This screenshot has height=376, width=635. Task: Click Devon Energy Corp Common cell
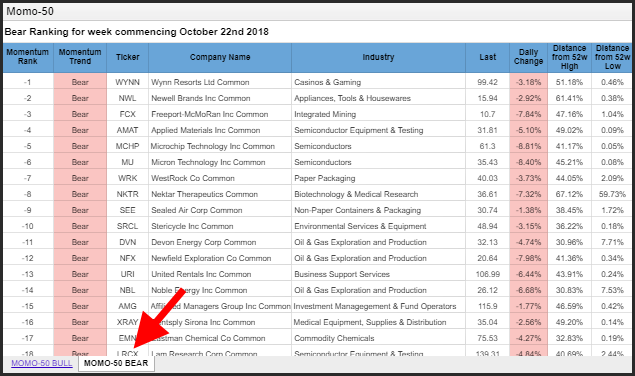tap(220, 242)
